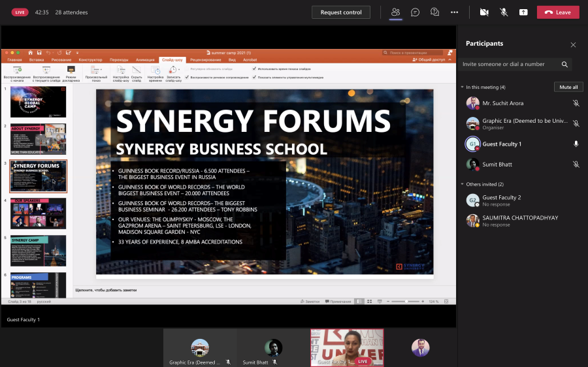Close the Participants panel
This screenshot has height=367, width=588.
tap(573, 45)
